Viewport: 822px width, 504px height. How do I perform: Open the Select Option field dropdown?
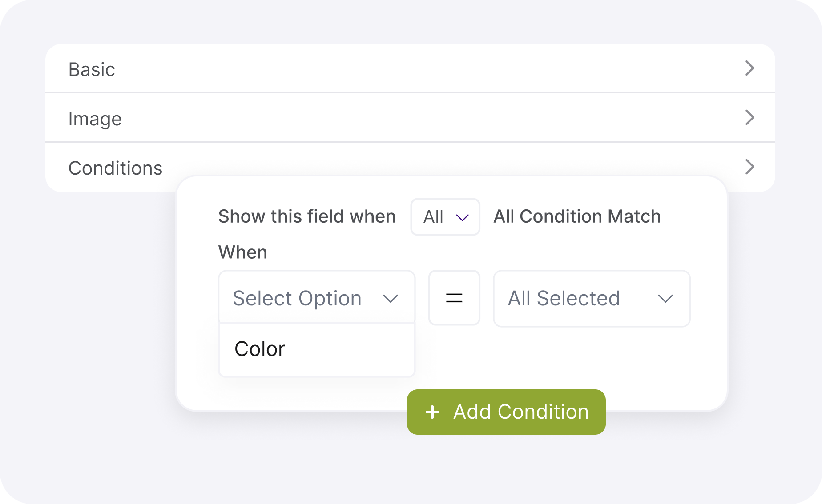coord(316,298)
